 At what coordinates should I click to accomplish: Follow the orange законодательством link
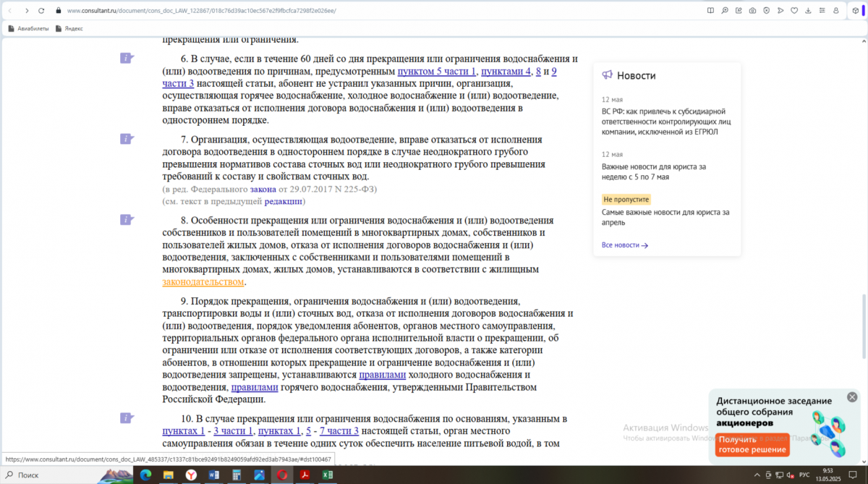click(203, 281)
